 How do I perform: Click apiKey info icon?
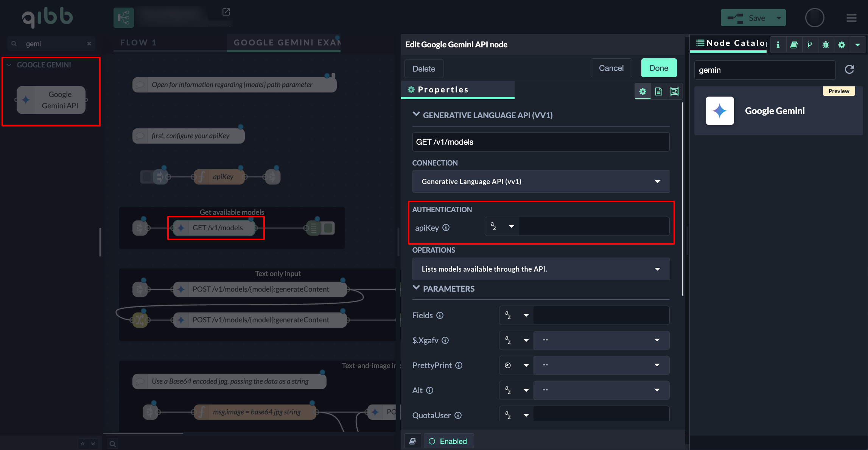coord(446,227)
